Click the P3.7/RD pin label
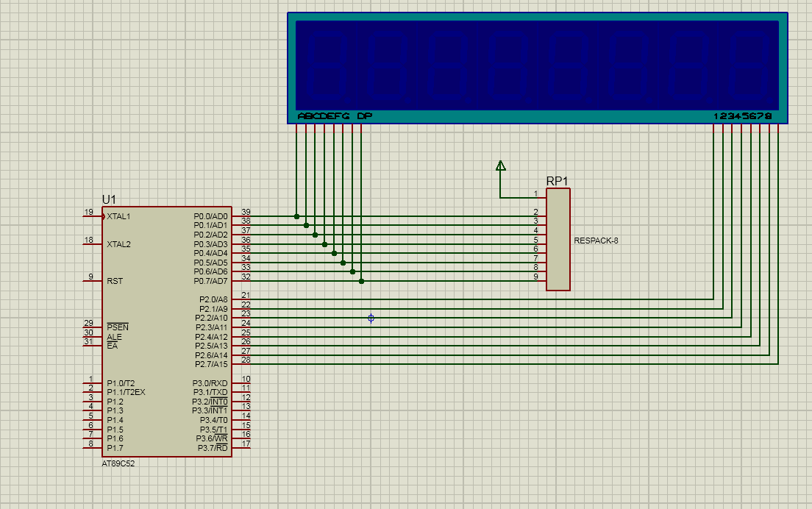 click(x=213, y=448)
